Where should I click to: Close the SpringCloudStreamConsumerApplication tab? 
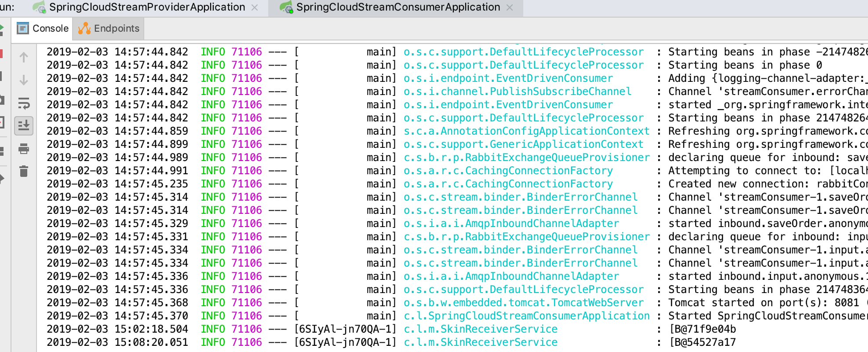pyautogui.click(x=510, y=7)
